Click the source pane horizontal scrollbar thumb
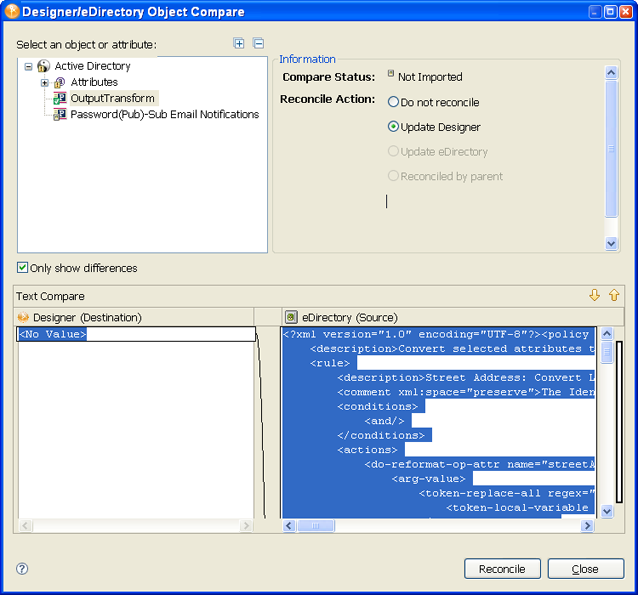The width and height of the screenshot is (638, 595). 316,525
